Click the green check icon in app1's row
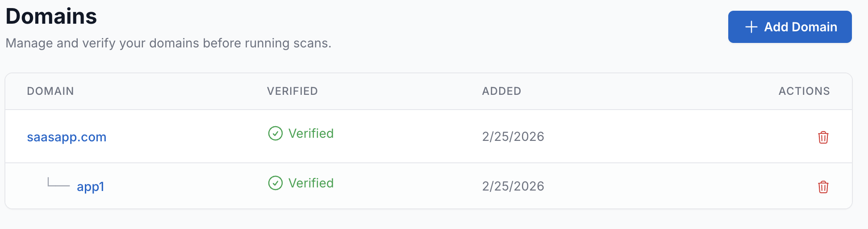This screenshot has width=868, height=229. pyautogui.click(x=275, y=183)
